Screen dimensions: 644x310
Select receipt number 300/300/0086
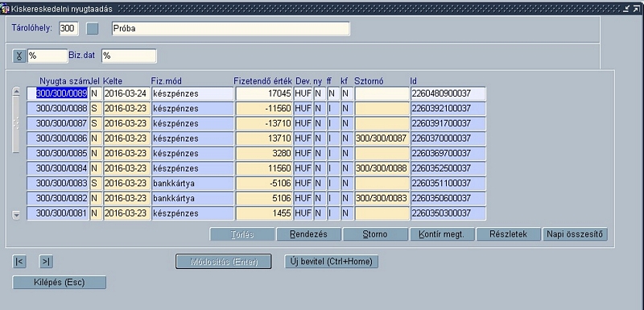click(x=58, y=138)
